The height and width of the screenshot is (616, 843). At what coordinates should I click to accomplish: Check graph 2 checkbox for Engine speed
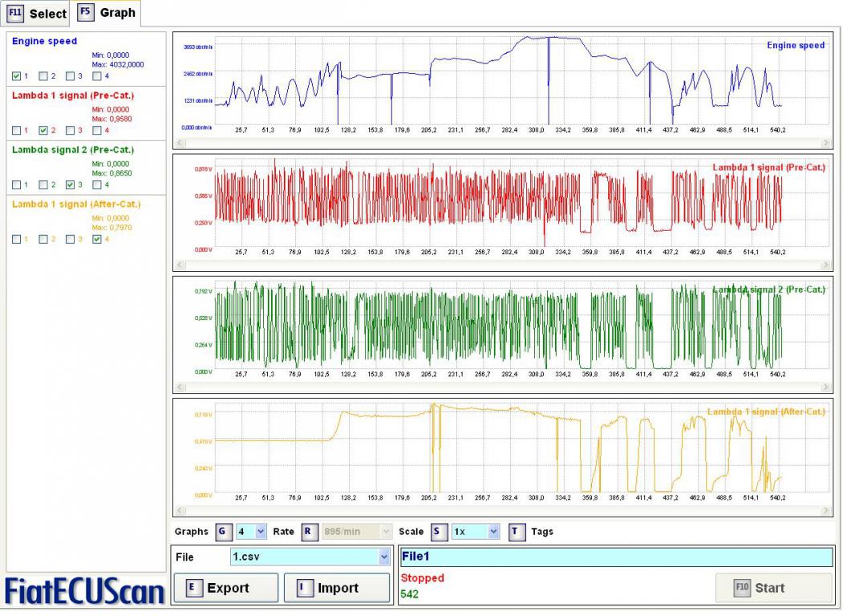(x=43, y=76)
